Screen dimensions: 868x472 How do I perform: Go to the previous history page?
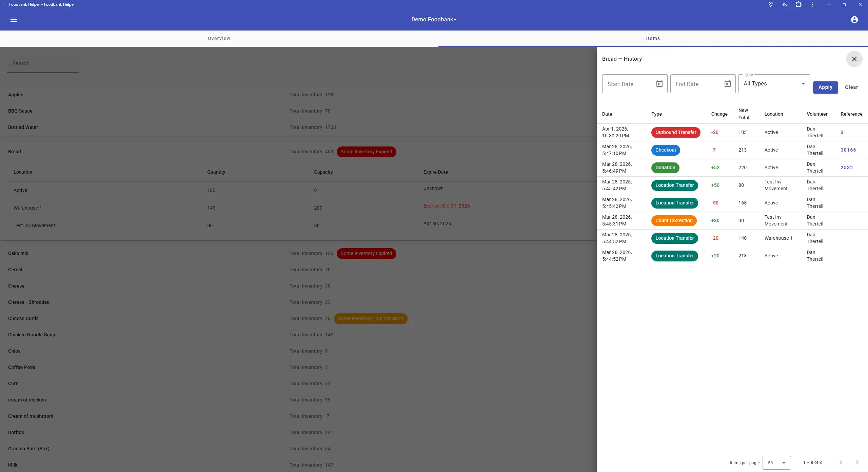point(841,463)
